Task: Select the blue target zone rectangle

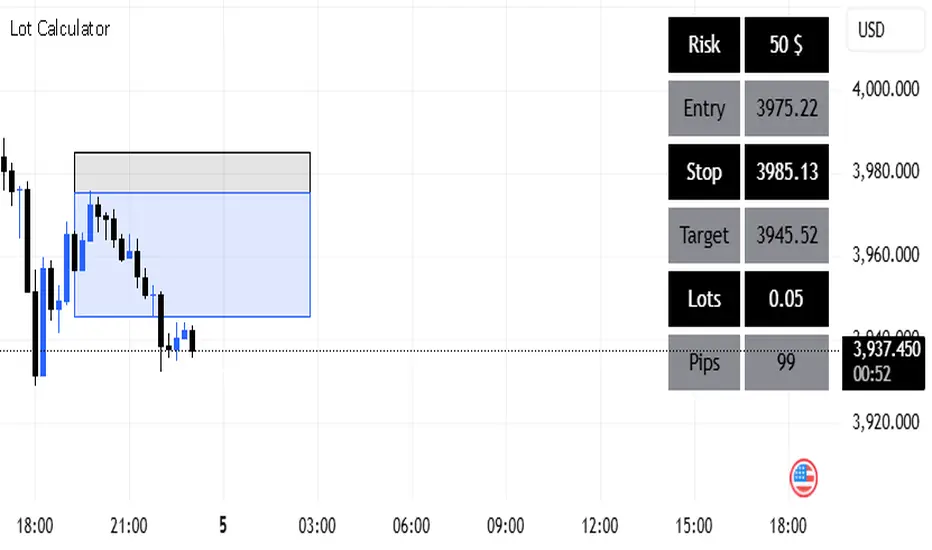Action: coord(192,254)
